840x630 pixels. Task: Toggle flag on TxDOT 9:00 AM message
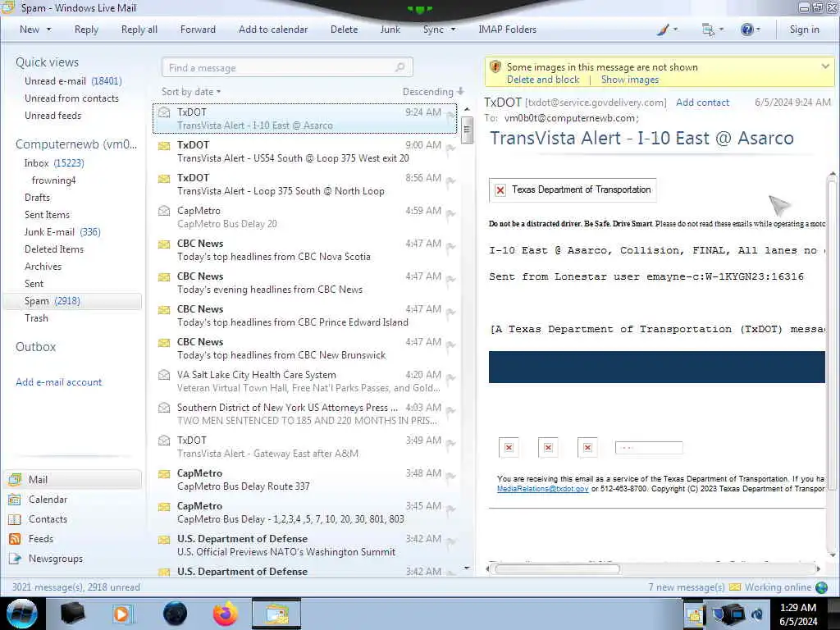tap(450, 148)
